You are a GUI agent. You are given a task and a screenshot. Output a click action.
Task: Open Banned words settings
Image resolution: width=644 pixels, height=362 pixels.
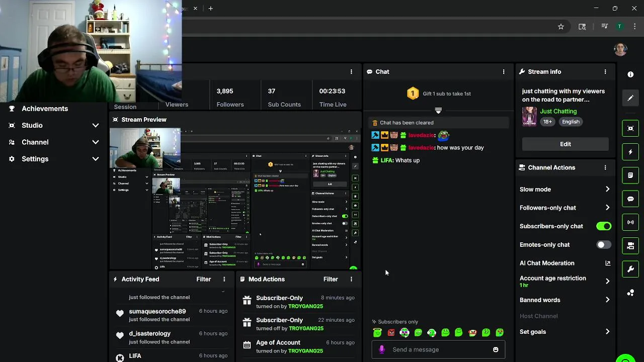pos(565,300)
